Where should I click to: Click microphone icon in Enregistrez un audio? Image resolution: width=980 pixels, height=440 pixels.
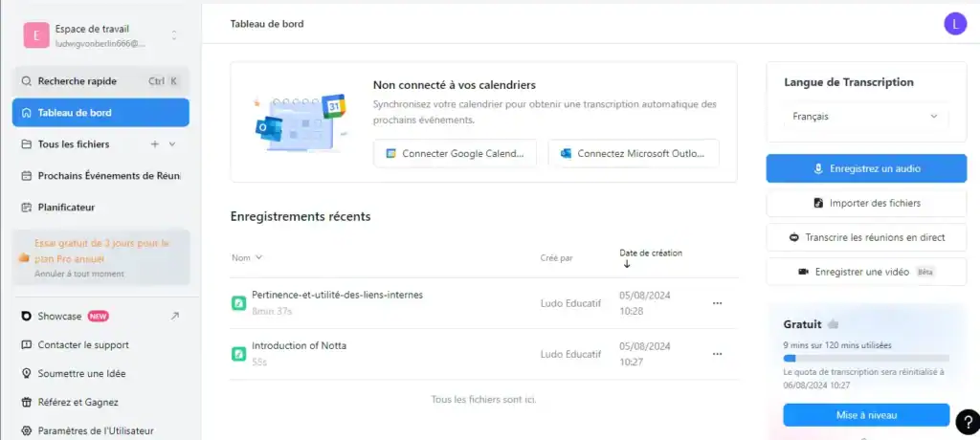coord(818,168)
